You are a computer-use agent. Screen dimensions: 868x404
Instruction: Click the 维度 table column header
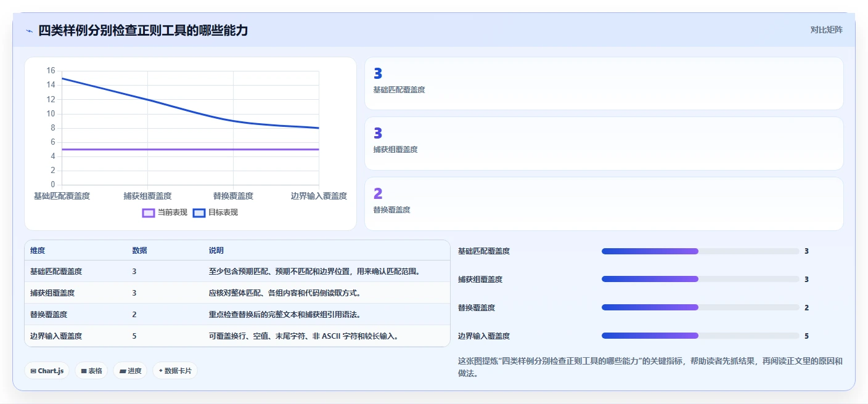click(x=38, y=251)
